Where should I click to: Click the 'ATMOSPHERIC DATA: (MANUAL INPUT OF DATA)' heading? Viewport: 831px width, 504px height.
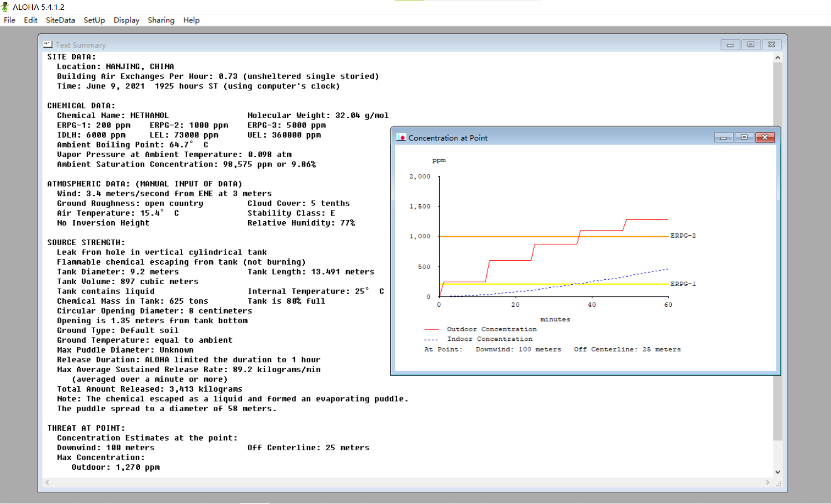tap(145, 184)
